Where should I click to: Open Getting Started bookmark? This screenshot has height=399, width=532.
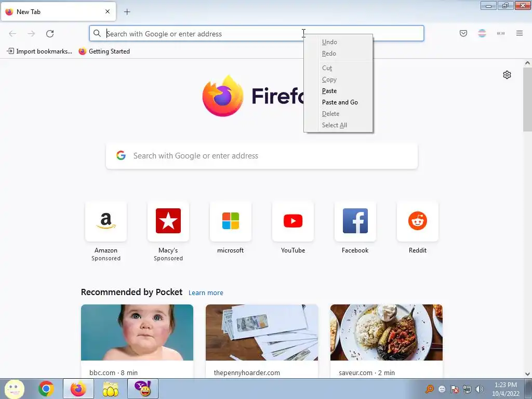coord(104,51)
